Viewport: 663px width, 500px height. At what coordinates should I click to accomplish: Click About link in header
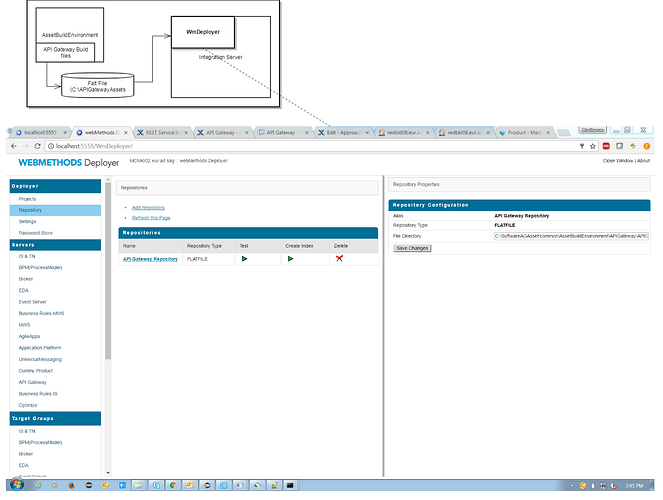[644, 161]
